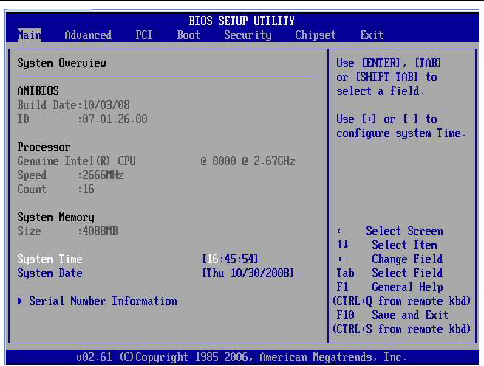Click the Tab Select Field help entry
This screenshot has height=366, width=484.
[390, 273]
